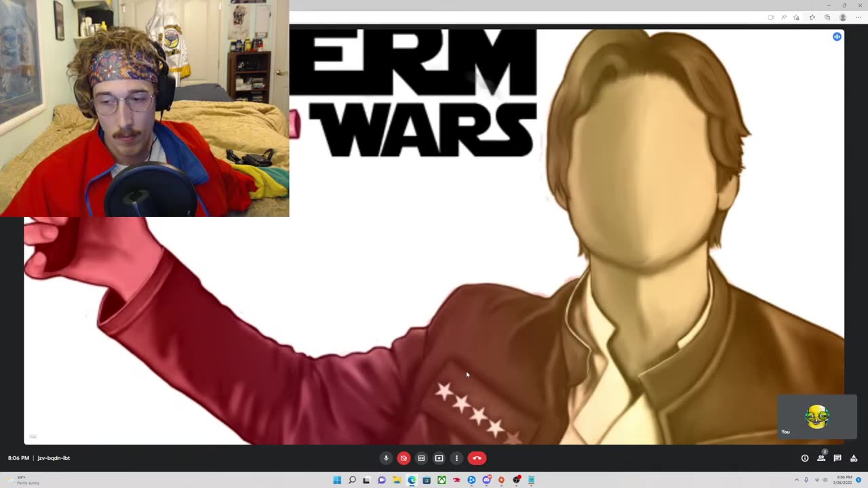Open Edge favorites star icon
This screenshot has width=868, height=488.
(812, 18)
